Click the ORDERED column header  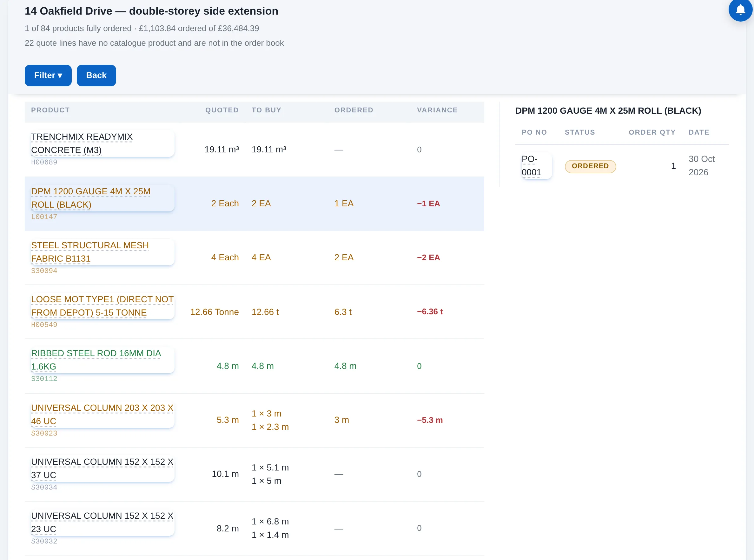(354, 110)
